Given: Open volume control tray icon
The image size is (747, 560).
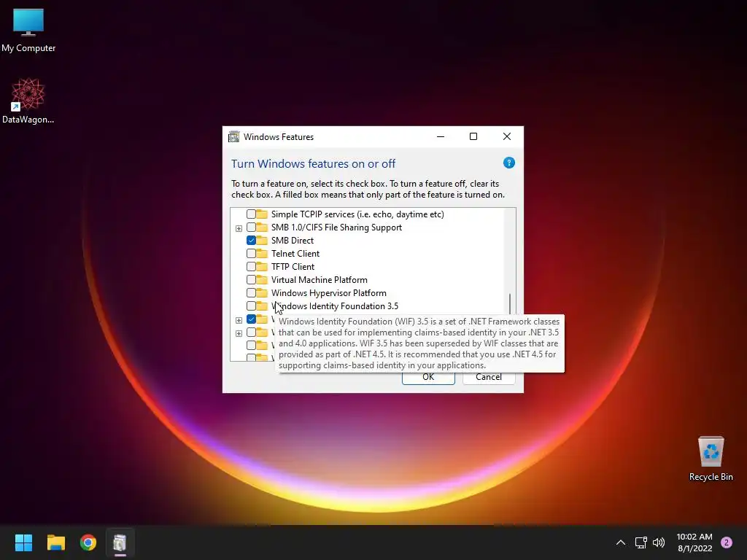Looking at the screenshot, I should tap(659, 542).
